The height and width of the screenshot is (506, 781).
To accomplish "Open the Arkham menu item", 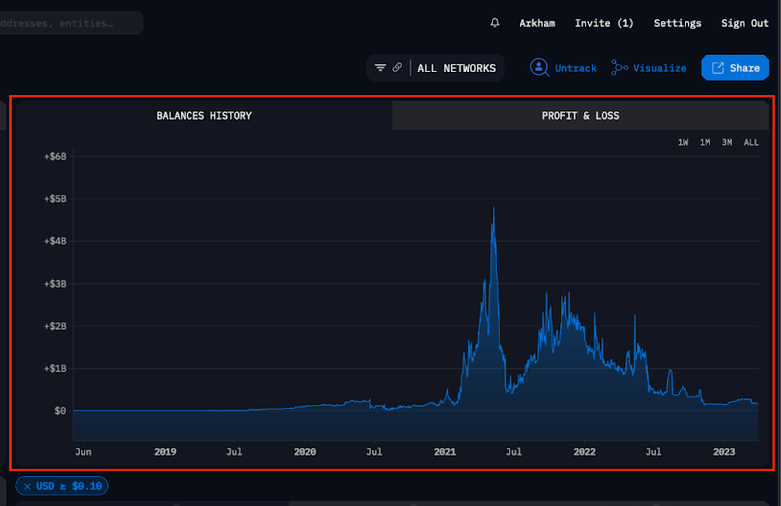I will tap(537, 23).
